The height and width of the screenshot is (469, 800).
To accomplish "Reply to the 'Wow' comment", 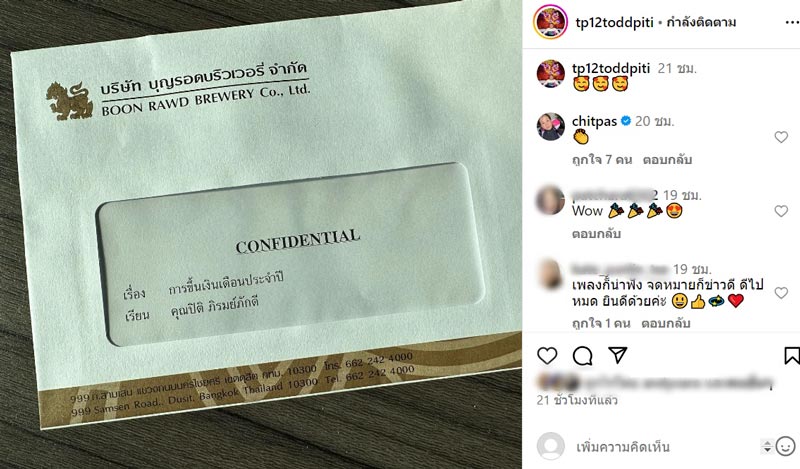I will pos(596,234).
